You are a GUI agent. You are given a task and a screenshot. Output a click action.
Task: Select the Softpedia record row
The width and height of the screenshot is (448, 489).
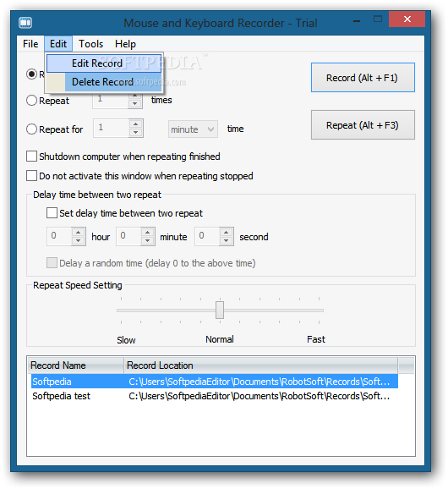(215, 382)
